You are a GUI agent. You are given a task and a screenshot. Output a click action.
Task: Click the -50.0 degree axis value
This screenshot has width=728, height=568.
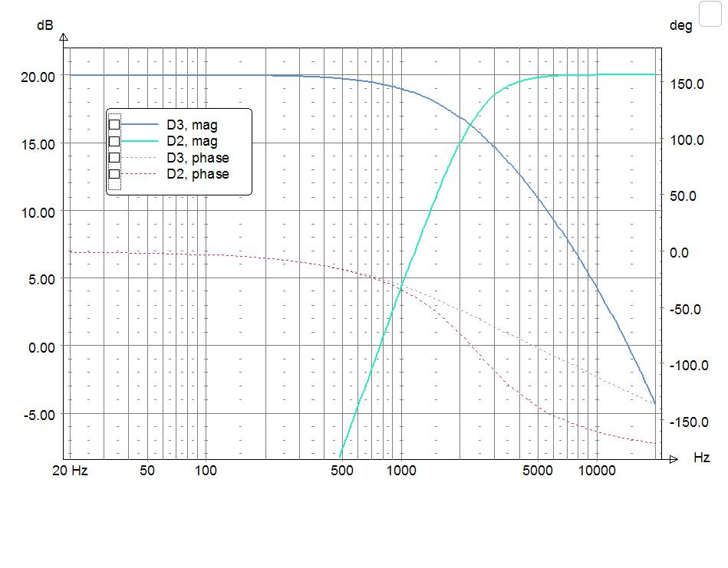pyautogui.click(x=685, y=310)
